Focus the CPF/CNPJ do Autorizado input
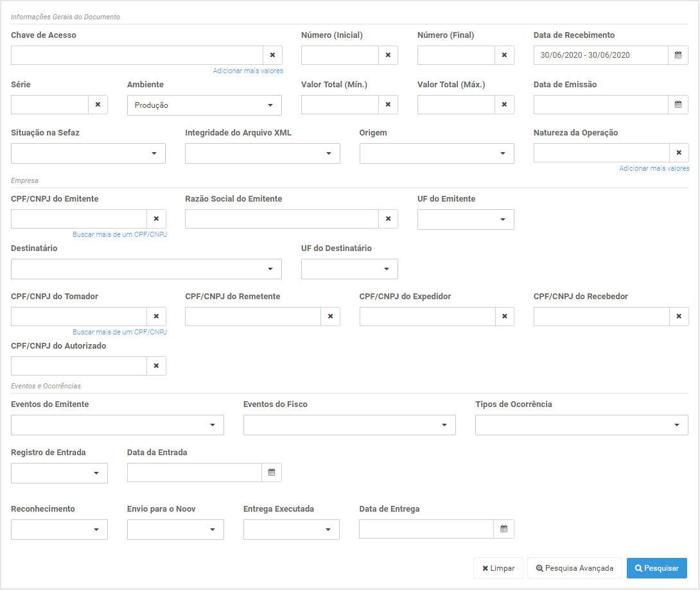The image size is (700, 590). pos(79,366)
